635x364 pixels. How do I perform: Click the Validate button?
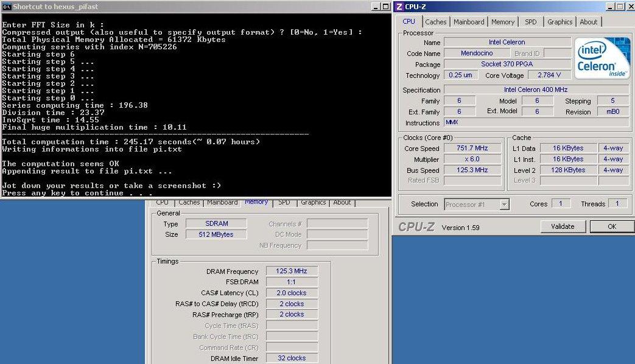point(563,226)
